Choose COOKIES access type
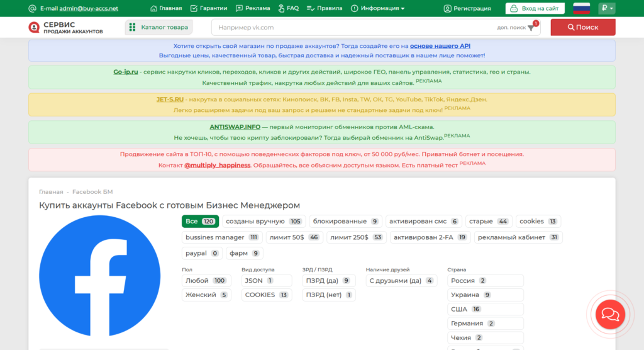644x350 pixels. click(266, 295)
